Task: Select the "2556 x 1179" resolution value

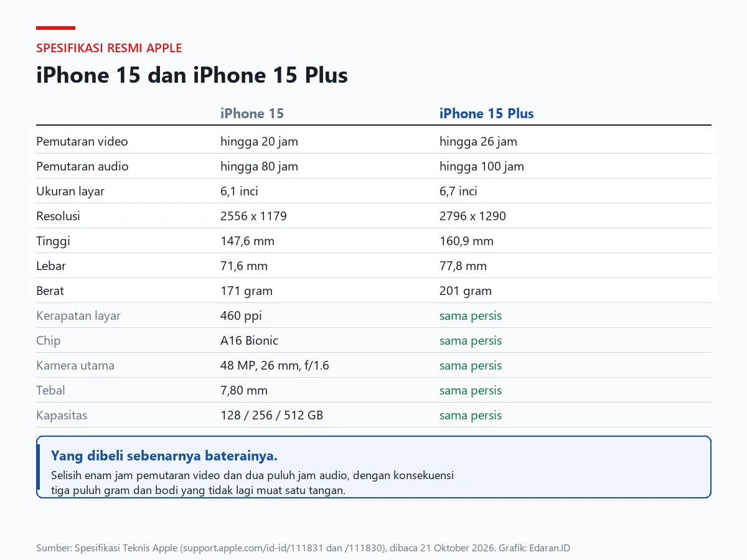Action: click(253, 216)
